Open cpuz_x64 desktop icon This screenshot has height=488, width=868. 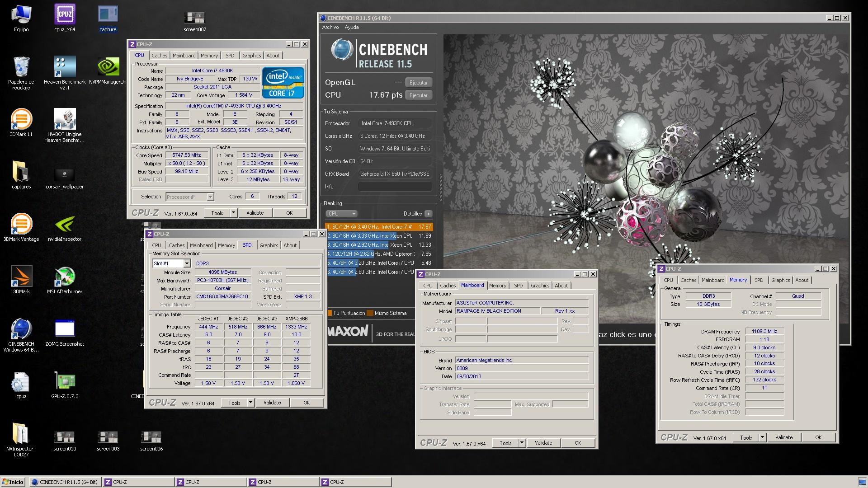pos(65,19)
